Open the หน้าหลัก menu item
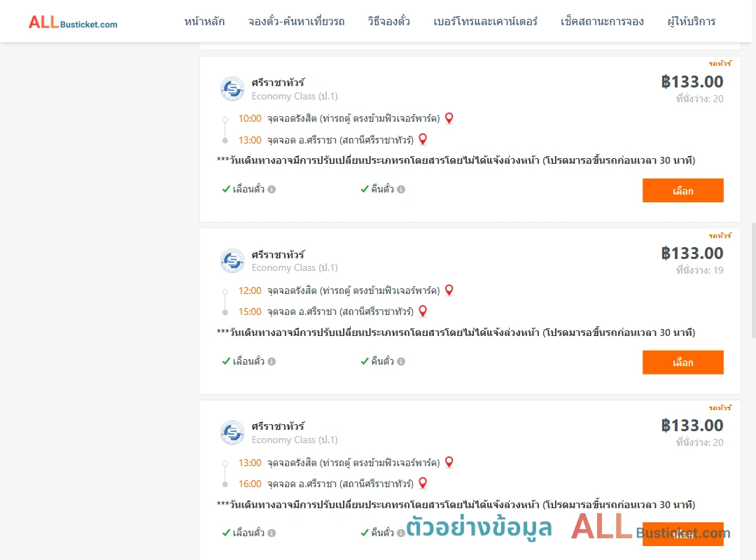 (204, 21)
